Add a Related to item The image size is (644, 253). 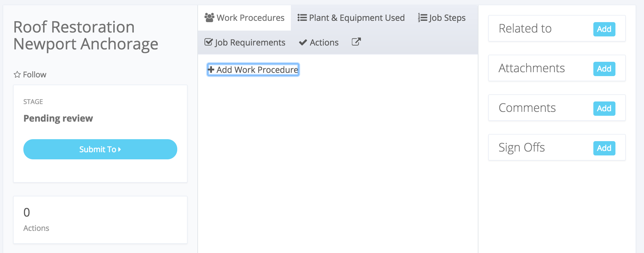pos(604,29)
